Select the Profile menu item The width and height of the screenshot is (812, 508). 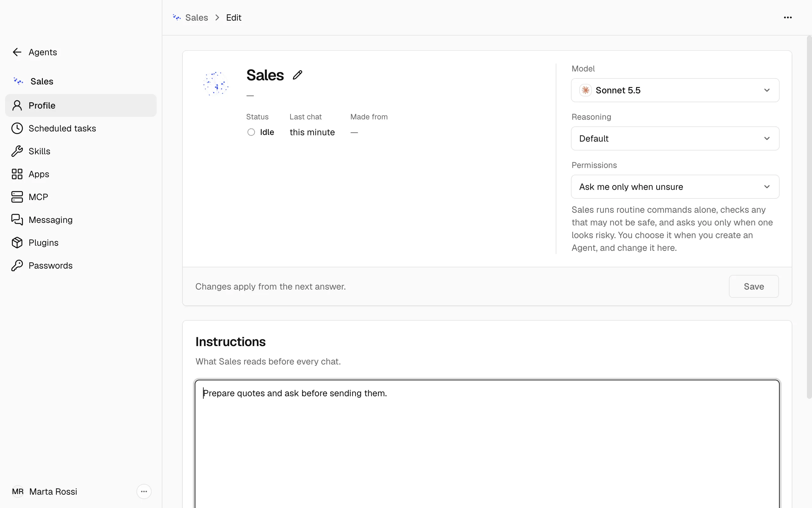(81, 105)
